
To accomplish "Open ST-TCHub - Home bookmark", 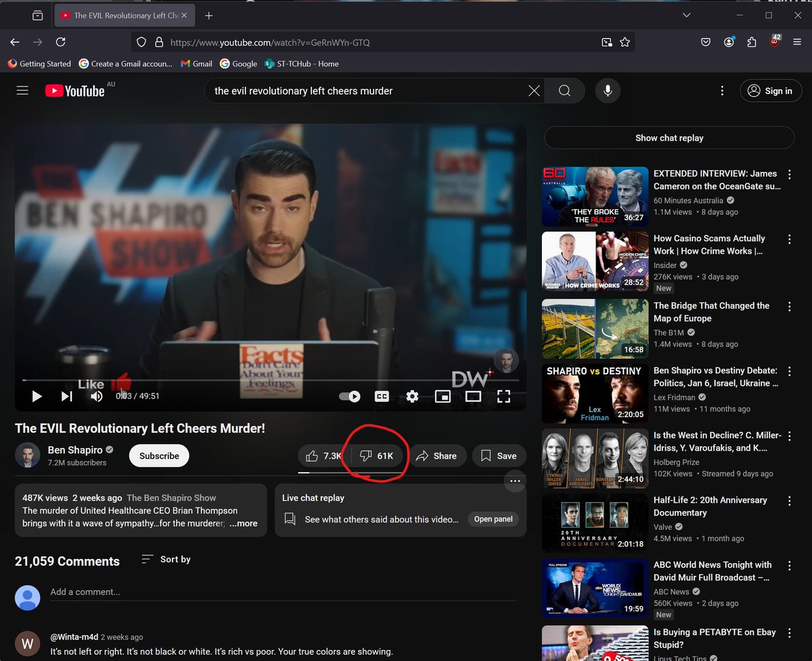I will tap(302, 64).
